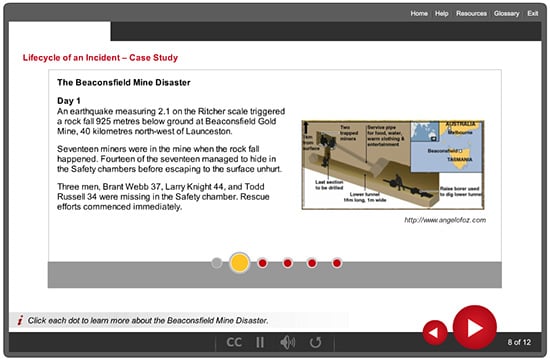Pause the course playback
Screen dimensions: 550x362
[x=260, y=342]
